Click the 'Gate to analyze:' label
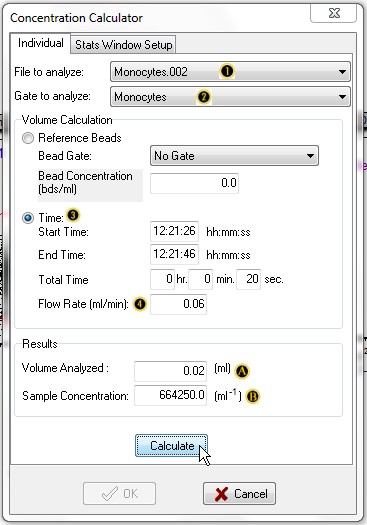 (x=52, y=96)
